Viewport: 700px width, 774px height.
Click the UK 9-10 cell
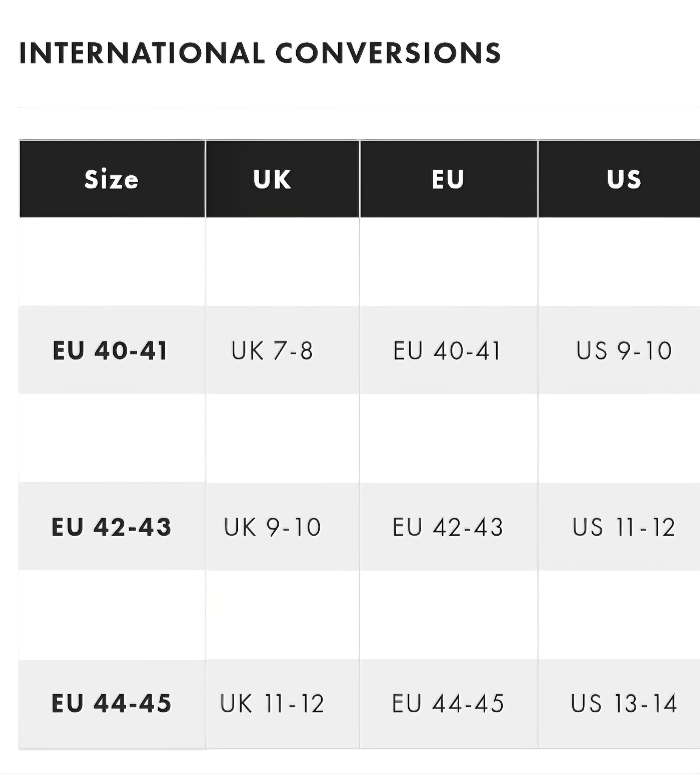(272, 527)
